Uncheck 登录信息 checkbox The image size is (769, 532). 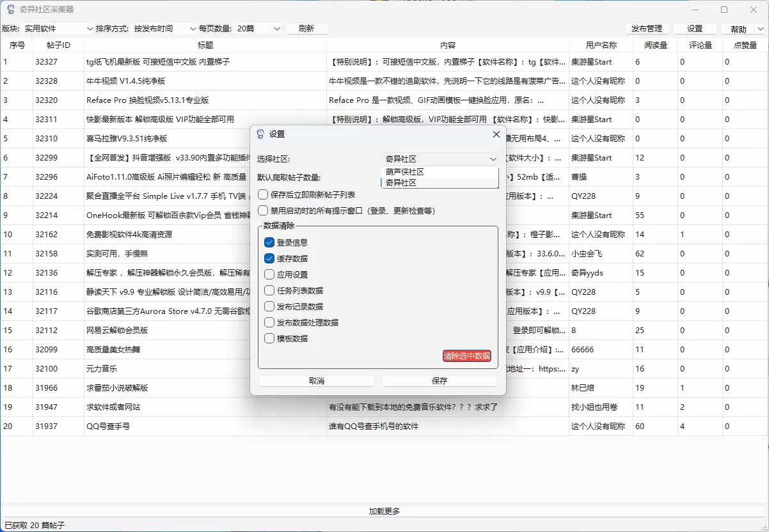[x=269, y=242]
